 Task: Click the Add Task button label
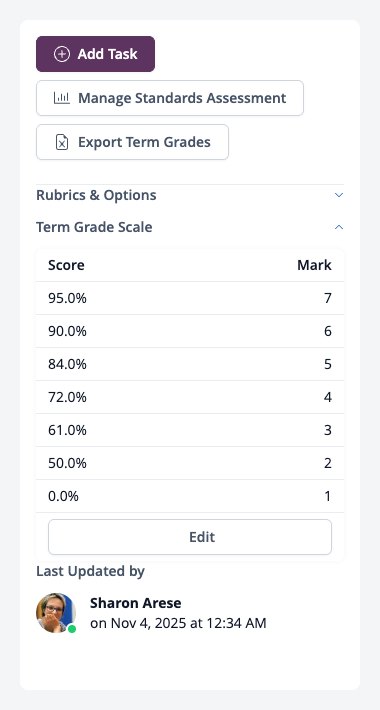[x=107, y=54]
